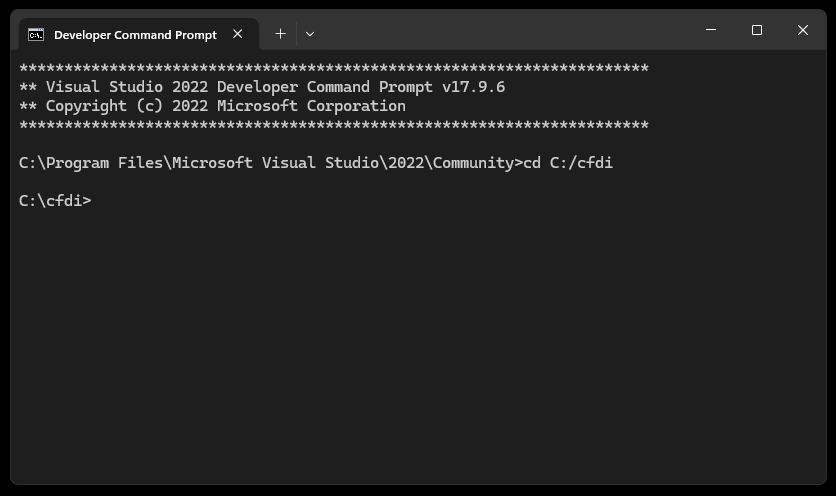The image size is (836, 496).
Task: Maximize the terminal window
Action: pos(757,30)
